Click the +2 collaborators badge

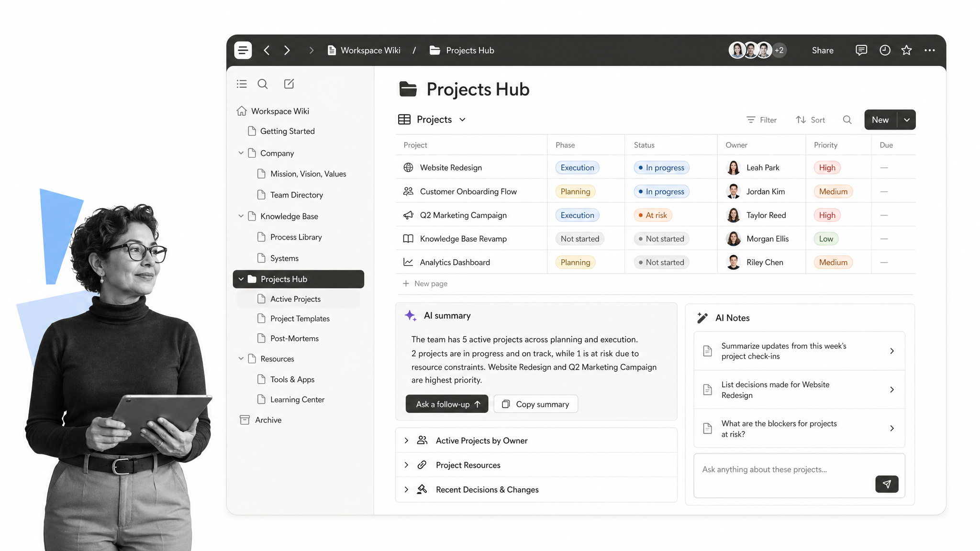[x=779, y=50]
